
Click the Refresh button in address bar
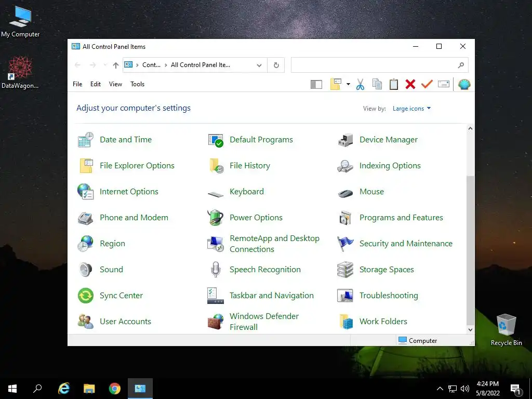(x=276, y=65)
